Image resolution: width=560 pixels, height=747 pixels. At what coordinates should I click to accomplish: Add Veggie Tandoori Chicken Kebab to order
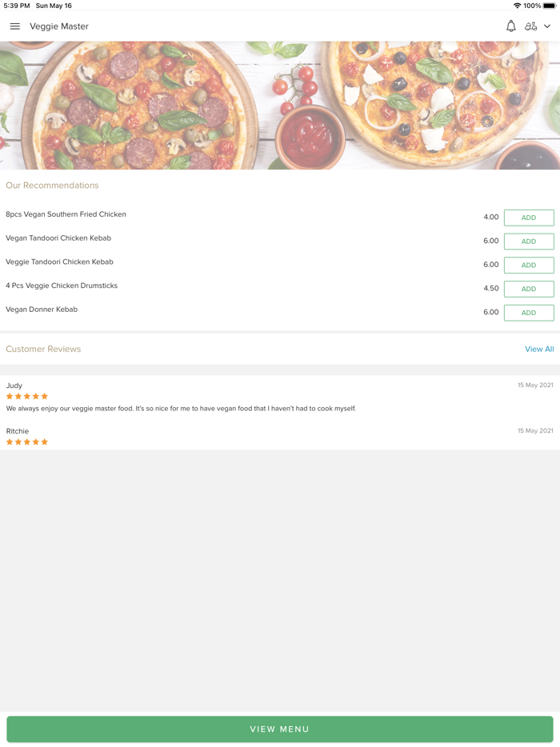529,265
